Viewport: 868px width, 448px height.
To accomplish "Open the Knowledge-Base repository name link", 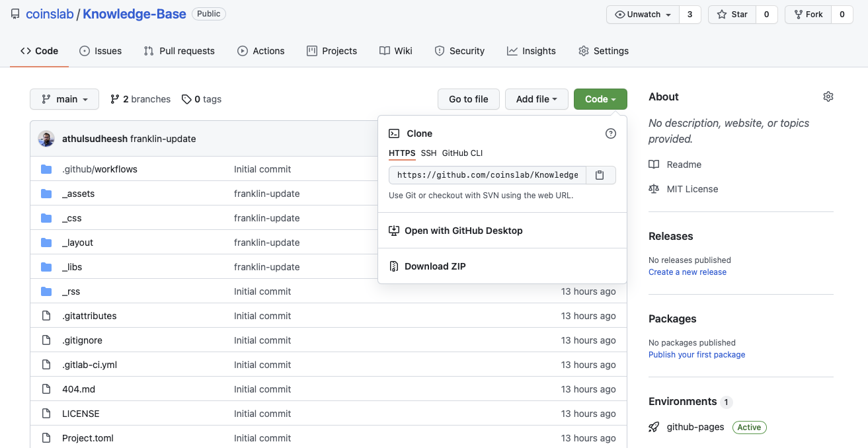I will tap(134, 14).
